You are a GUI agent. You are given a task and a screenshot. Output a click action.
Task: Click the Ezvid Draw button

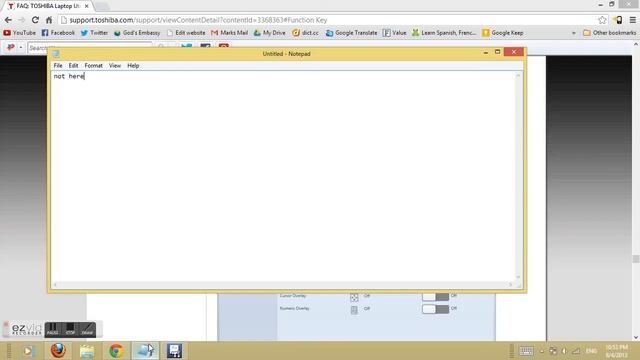coord(87,329)
